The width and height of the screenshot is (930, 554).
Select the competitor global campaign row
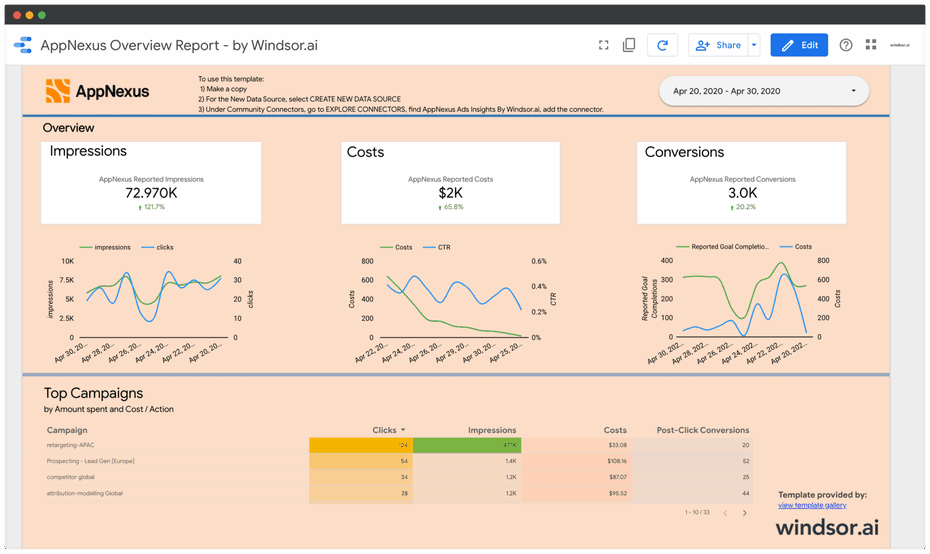[397, 477]
